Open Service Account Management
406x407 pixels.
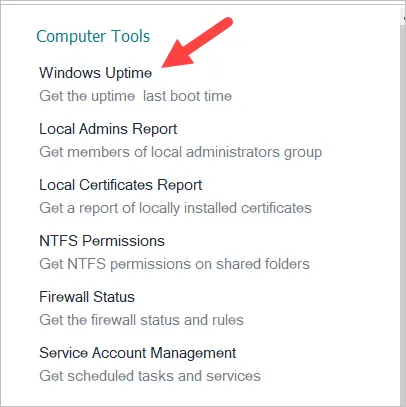pos(137,353)
